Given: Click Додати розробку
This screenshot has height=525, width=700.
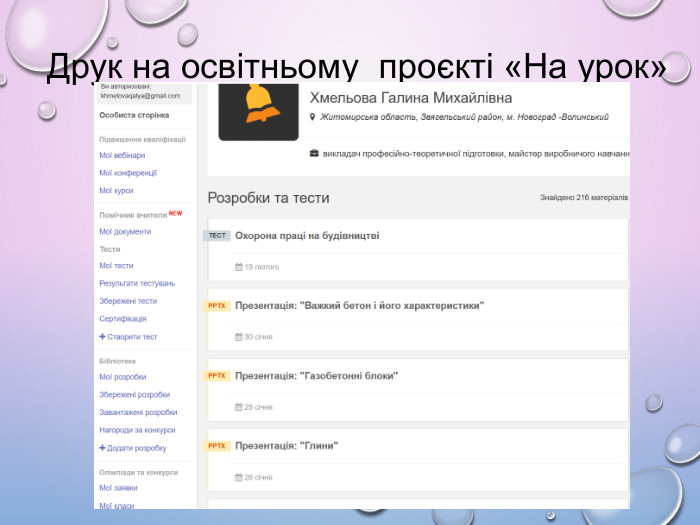Looking at the screenshot, I should pyautogui.click(x=137, y=448).
